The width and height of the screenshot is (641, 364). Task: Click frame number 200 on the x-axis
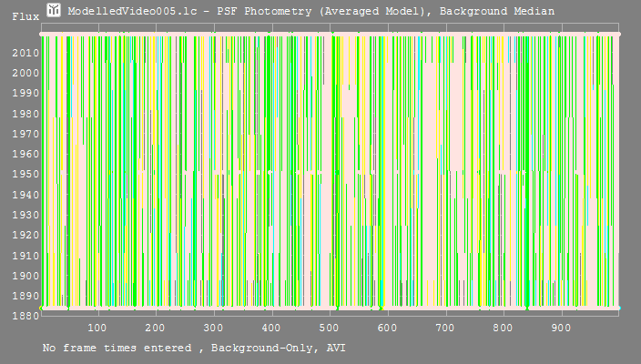(x=155, y=328)
